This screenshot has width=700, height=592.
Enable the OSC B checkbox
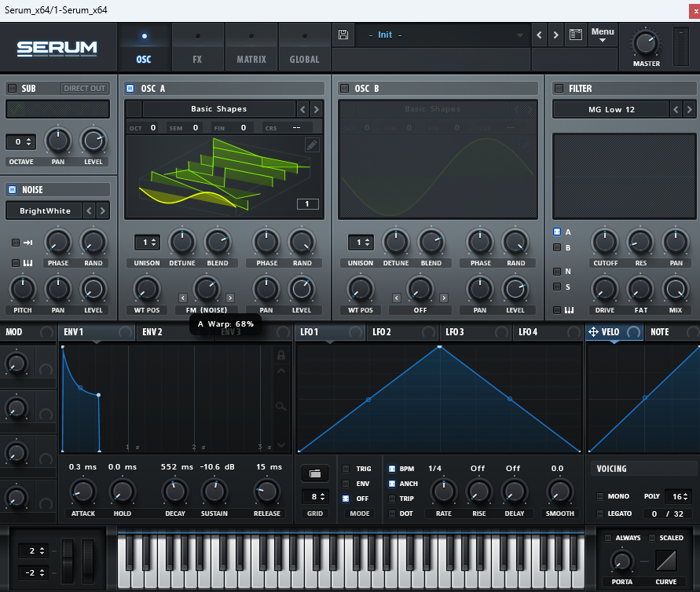[x=344, y=89]
